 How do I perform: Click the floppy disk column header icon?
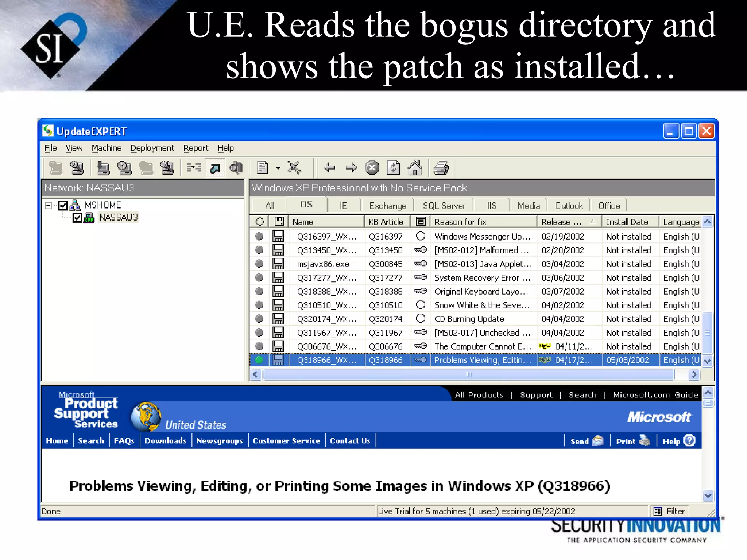(279, 222)
